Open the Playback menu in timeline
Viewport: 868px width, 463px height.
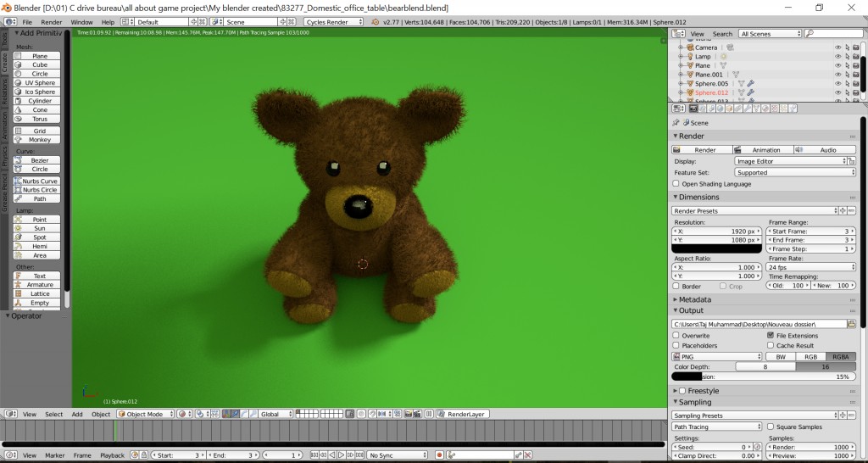[x=113, y=455]
